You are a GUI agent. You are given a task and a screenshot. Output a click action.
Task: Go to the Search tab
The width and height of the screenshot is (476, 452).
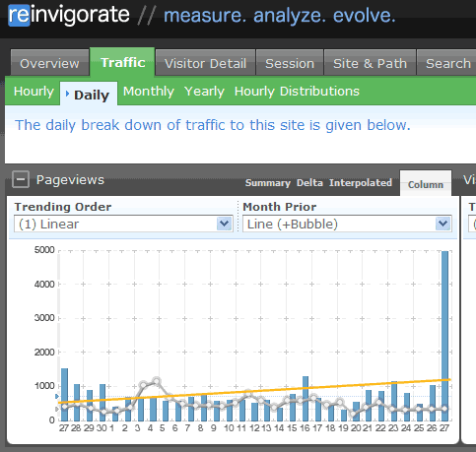point(447,63)
